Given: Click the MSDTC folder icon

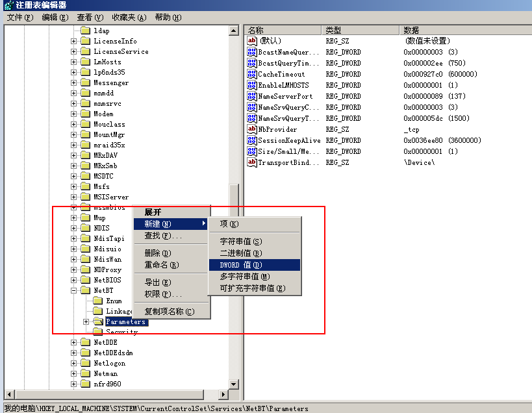Looking at the screenshot, I should 86,177.
